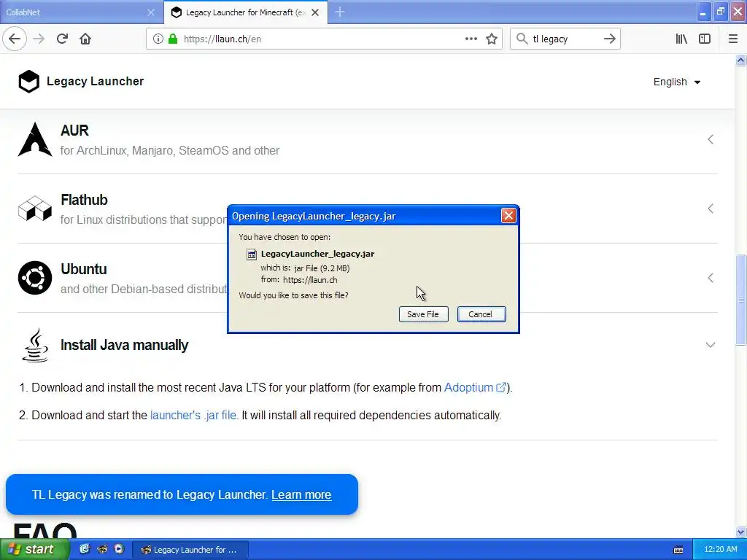Click the Install Java manually heading
Screen dimensions: 747x560
[x=124, y=345]
